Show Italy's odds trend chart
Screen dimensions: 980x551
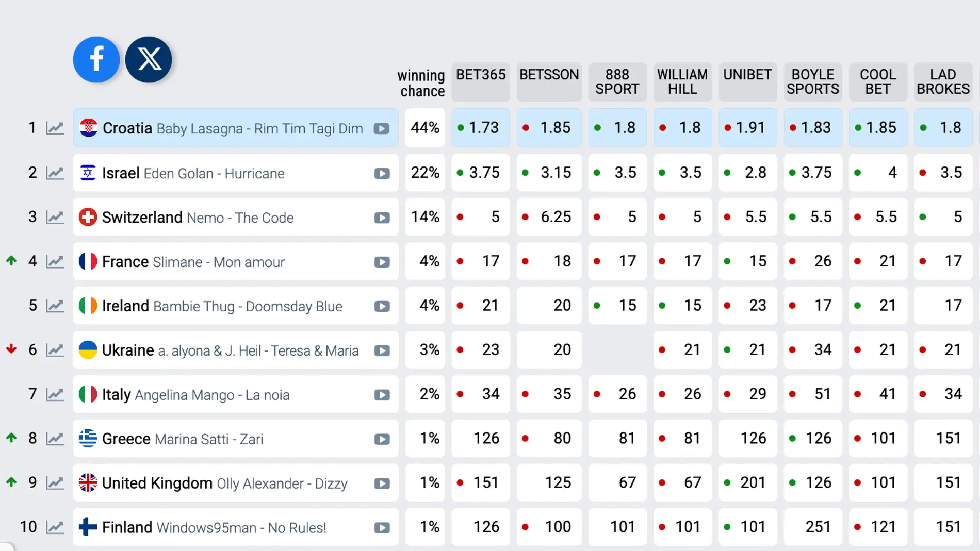(55, 395)
